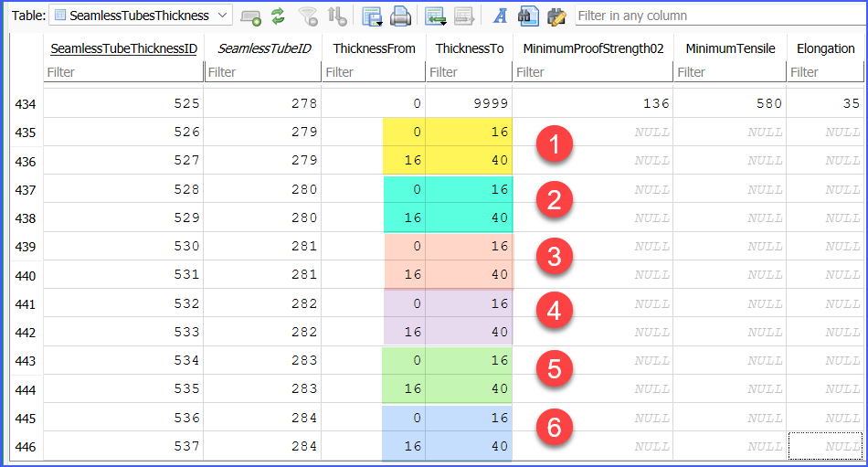
Task: Clear sorting order using the arrows icon
Action: point(336,16)
